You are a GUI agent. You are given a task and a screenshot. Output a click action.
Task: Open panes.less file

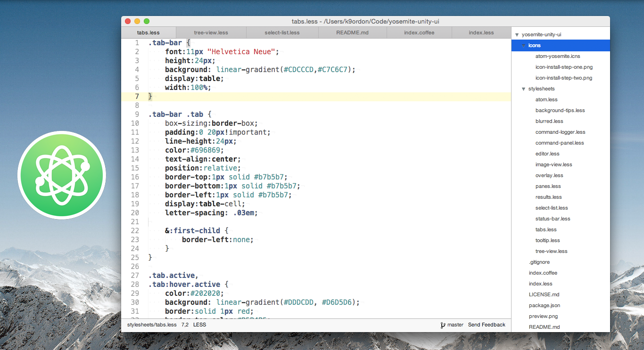(x=548, y=186)
